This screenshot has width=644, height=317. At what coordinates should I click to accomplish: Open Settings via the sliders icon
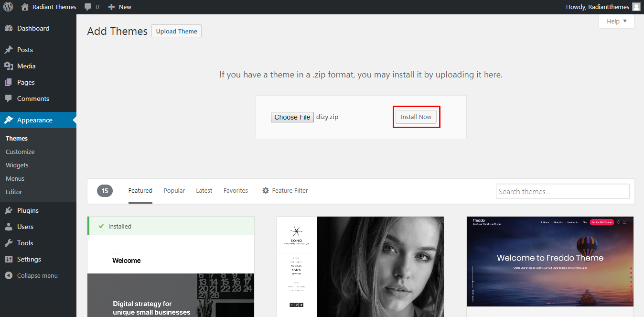(9, 259)
